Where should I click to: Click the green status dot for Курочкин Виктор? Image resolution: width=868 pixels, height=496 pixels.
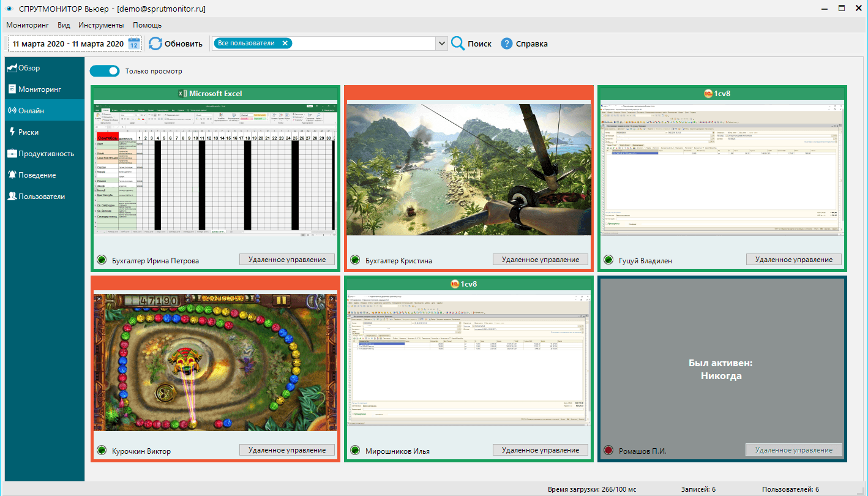pos(102,451)
